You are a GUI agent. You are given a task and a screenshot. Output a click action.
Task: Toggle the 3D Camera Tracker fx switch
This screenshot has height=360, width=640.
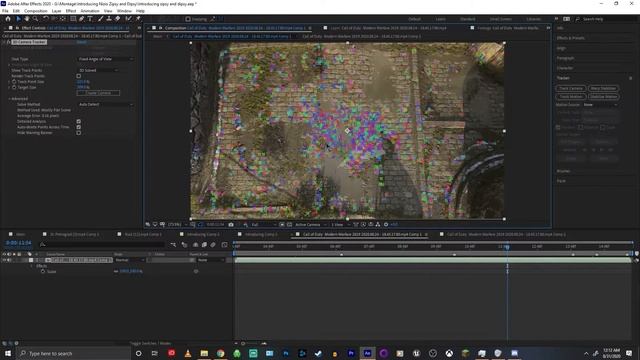pyautogui.click(x=8, y=42)
